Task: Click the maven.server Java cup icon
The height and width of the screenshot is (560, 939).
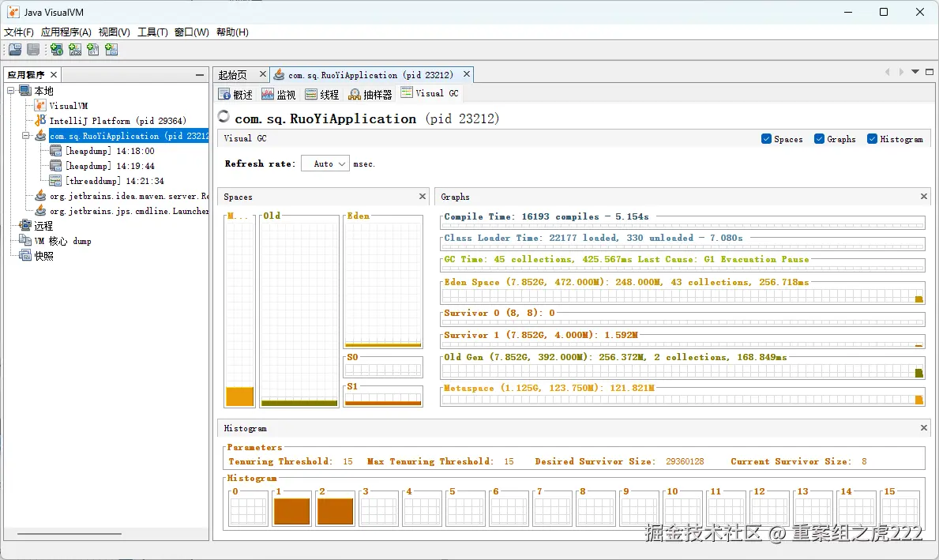Action: pos(40,196)
